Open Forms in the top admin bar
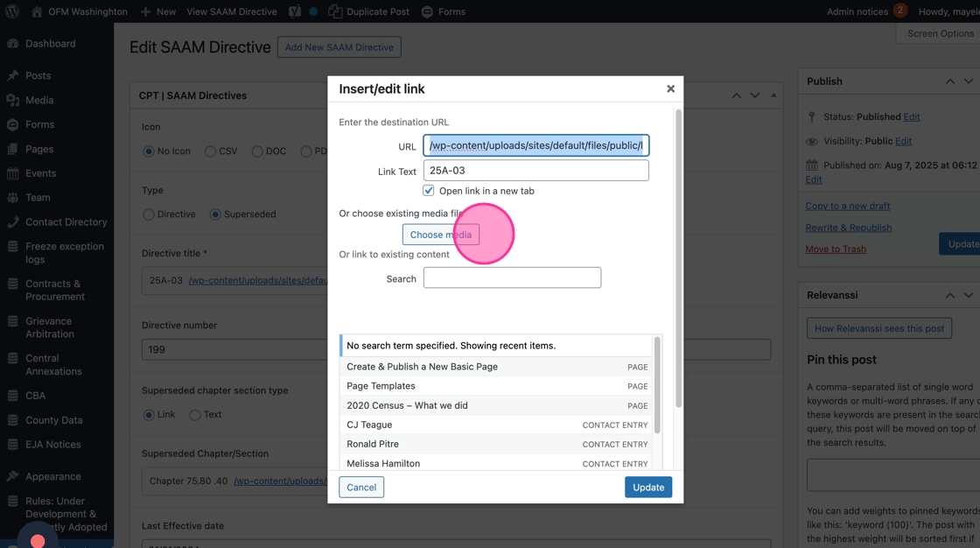This screenshot has width=980, height=548. click(444, 11)
